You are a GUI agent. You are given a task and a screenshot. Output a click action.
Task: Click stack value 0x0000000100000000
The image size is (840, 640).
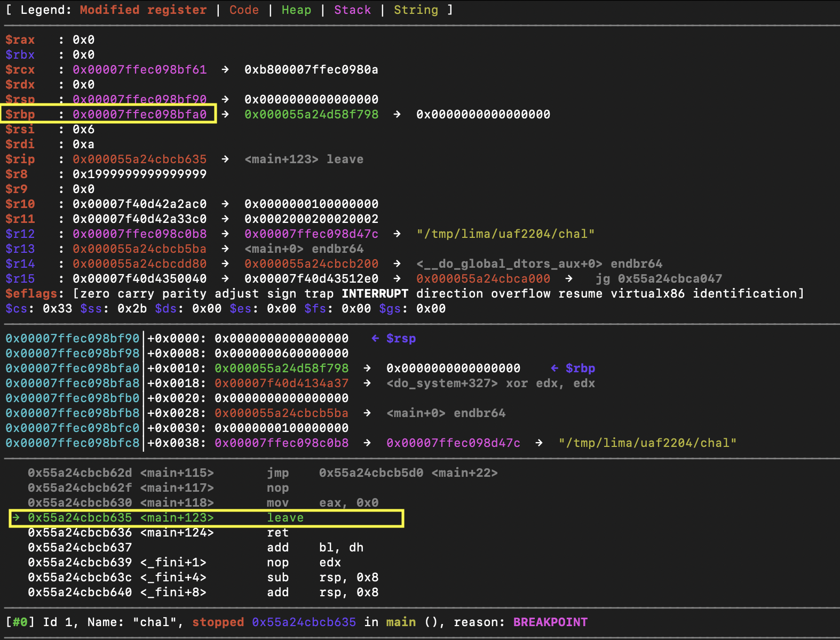(x=282, y=428)
